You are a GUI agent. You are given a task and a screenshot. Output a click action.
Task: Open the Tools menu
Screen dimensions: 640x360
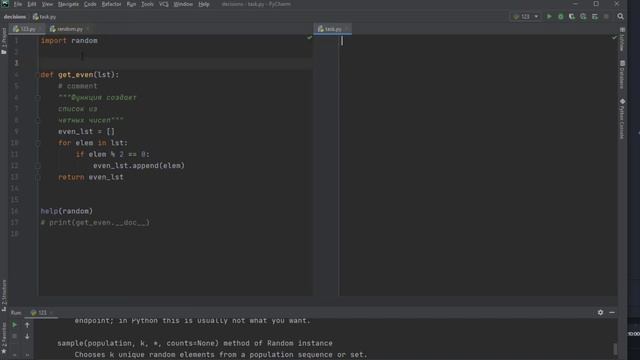click(147, 4)
